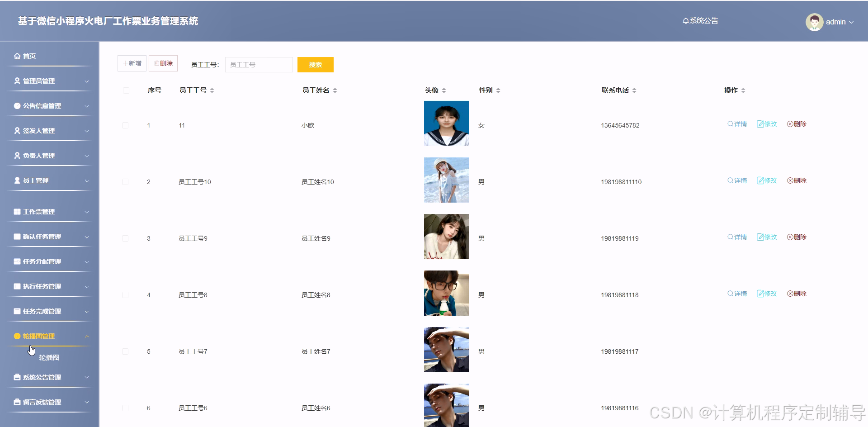Click the 系统公告管理 briefcase icon

[17, 377]
